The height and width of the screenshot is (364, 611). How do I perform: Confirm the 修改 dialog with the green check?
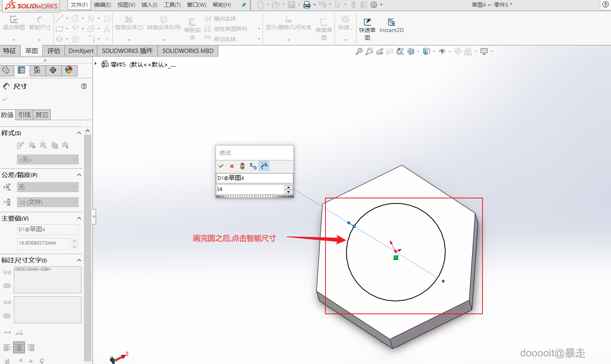coord(221,166)
